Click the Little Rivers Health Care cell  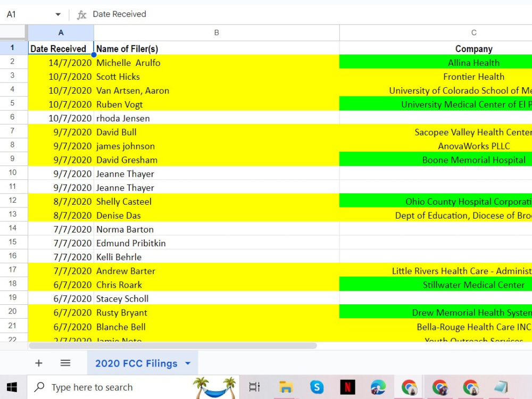coord(436,271)
